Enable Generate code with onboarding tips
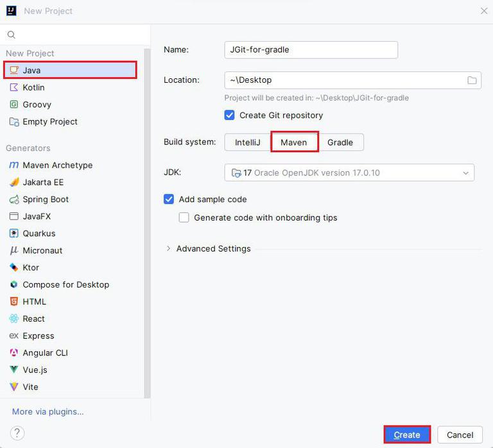Screen dimensions: 493x448 [x=184, y=217]
